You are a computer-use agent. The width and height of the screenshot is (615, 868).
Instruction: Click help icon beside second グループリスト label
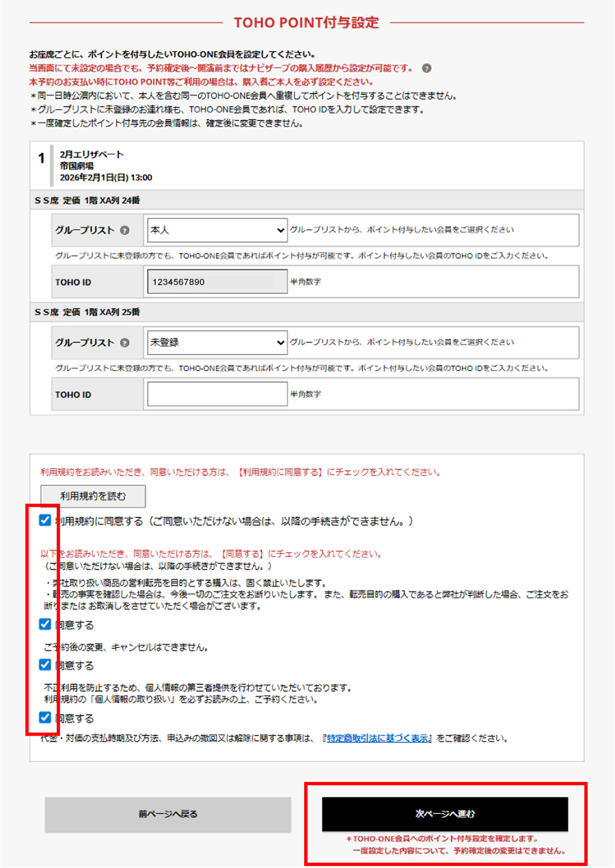pyautogui.click(x=125, y=343)
